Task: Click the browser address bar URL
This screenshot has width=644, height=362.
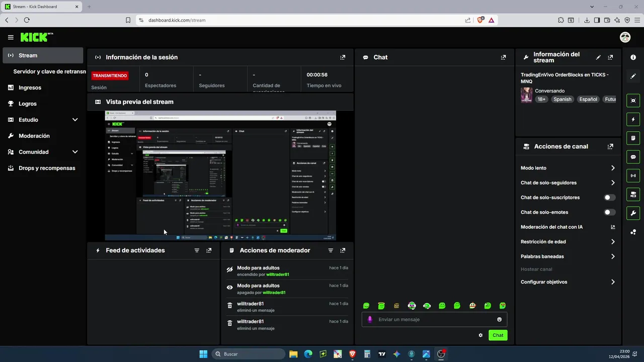Action: point(177,20)
